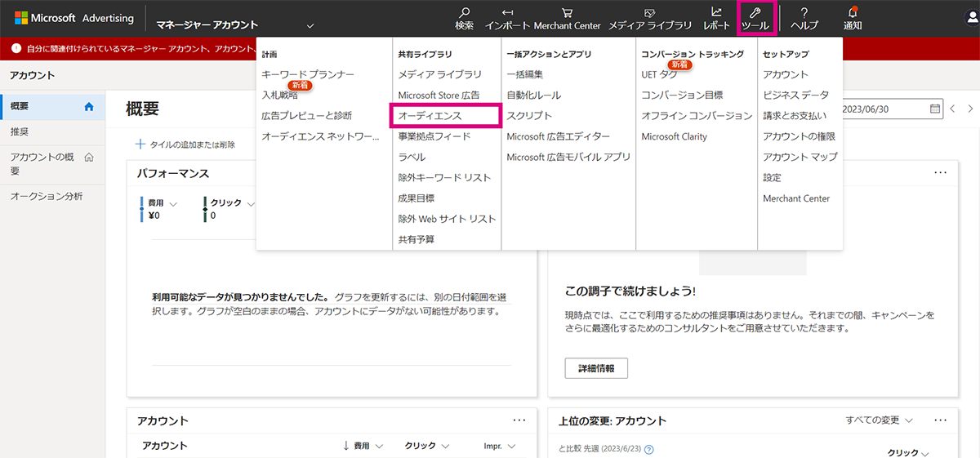Select 推奨 in the left sidebar
This screenshot has width=980, height=458.
[52, 131]
